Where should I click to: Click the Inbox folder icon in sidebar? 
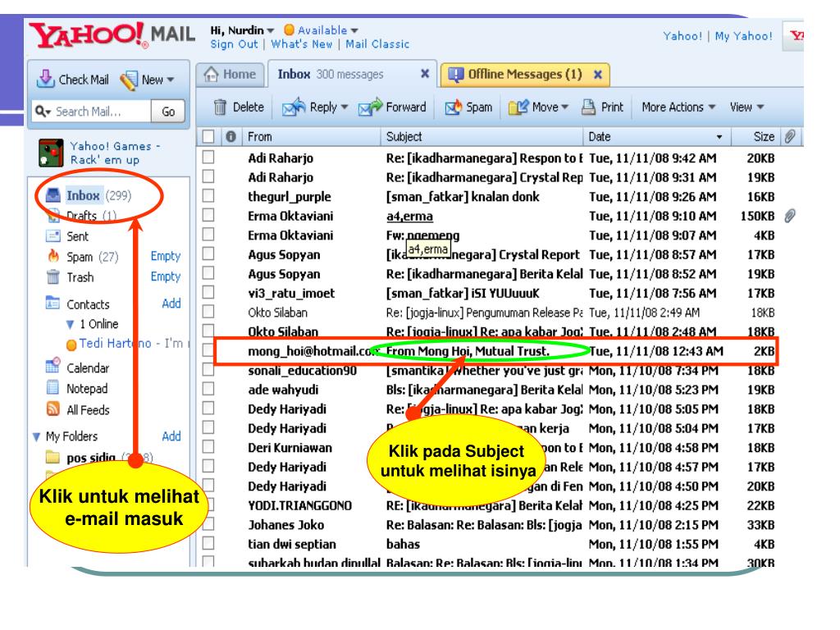click(53, 195)
